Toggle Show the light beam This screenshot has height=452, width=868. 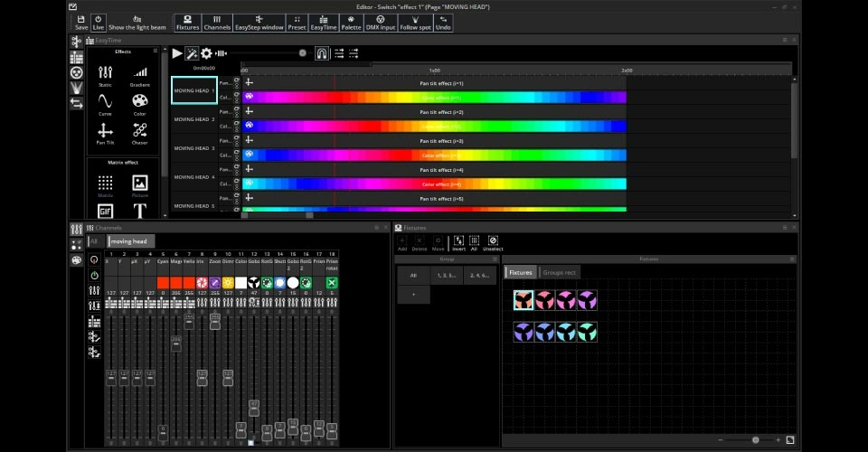[x=137, y=23]
